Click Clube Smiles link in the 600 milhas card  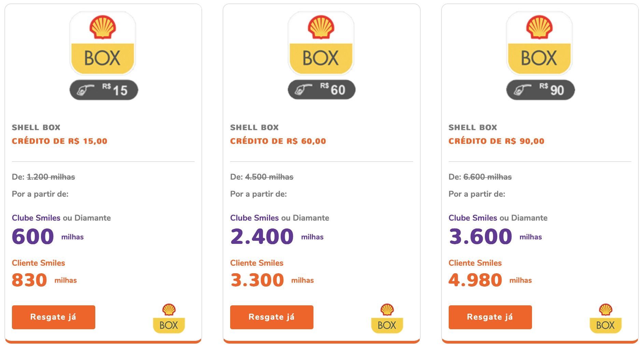tap(36, 218)
